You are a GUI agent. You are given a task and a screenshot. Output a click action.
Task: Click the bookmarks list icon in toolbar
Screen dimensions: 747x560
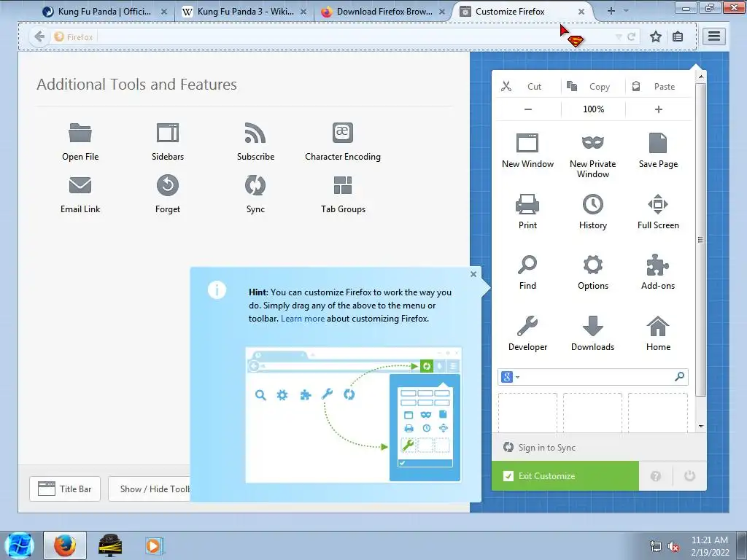pos(678,36)
